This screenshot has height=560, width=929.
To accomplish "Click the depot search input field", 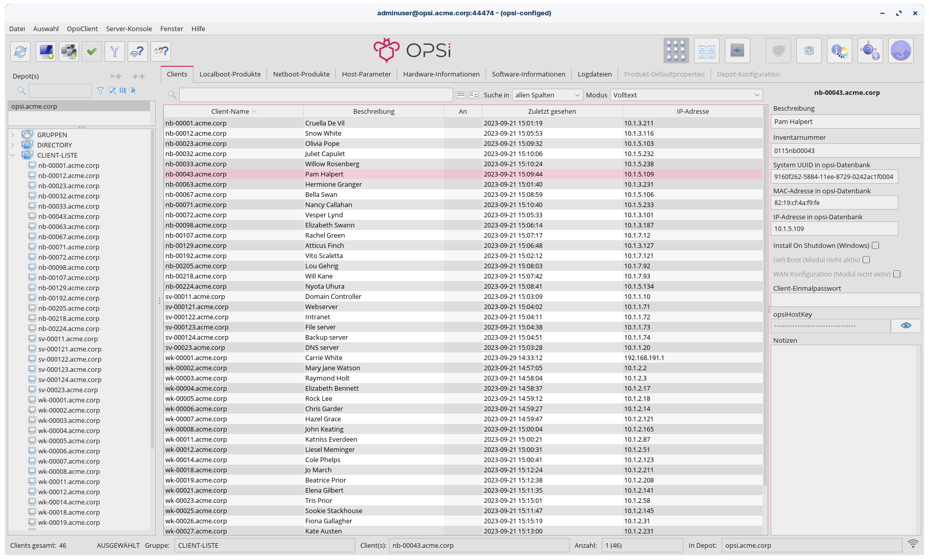I will click(60, 91).
